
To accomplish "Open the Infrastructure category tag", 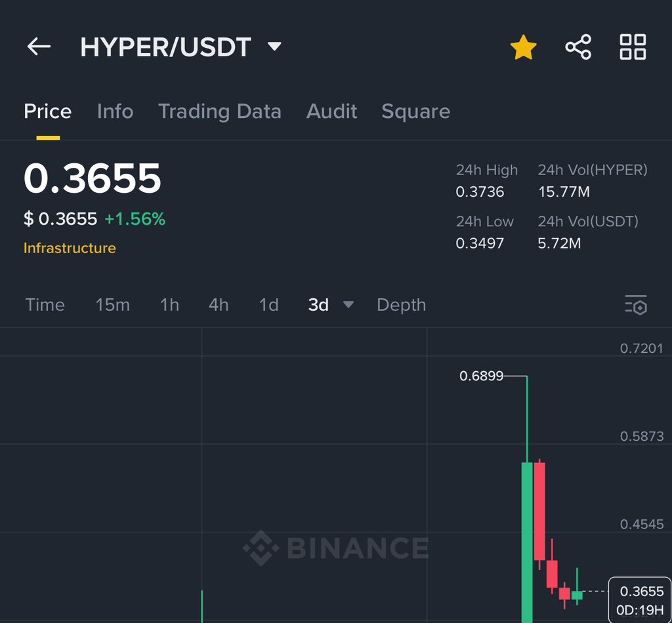I will click(x=70, y=248).
